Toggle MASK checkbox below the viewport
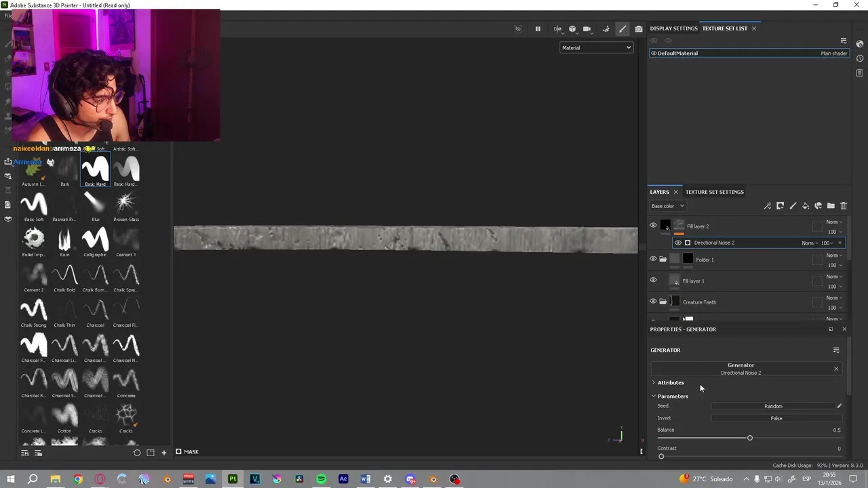The width and height of the screenshot is (868, 488). coord(178,452)
